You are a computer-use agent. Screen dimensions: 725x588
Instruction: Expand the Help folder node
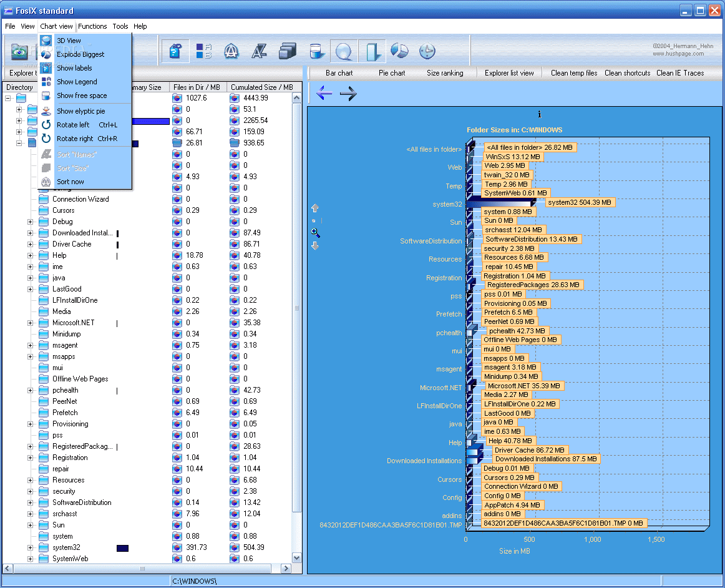[30, 255]
